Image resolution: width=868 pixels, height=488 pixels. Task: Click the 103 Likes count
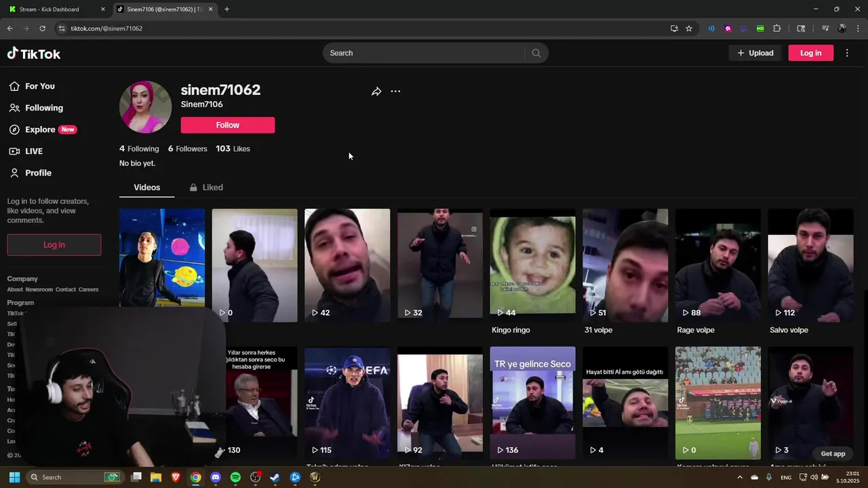pos(233,148)
